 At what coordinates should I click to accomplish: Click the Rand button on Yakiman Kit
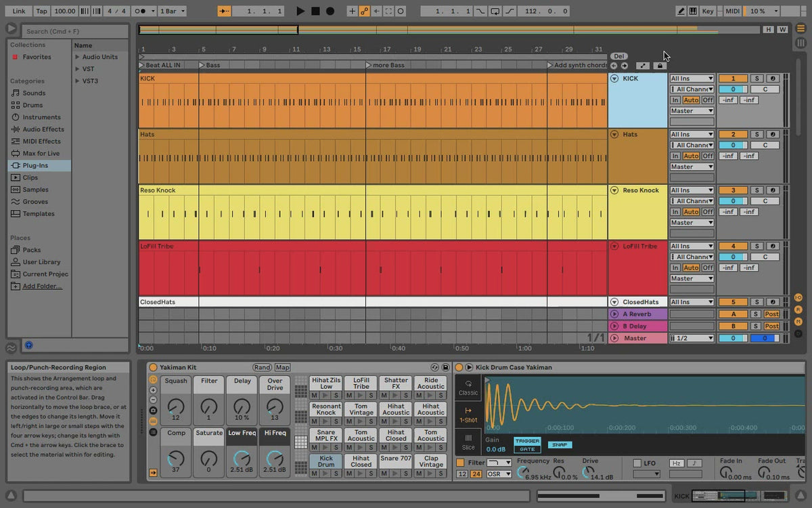tap(263, 366)
